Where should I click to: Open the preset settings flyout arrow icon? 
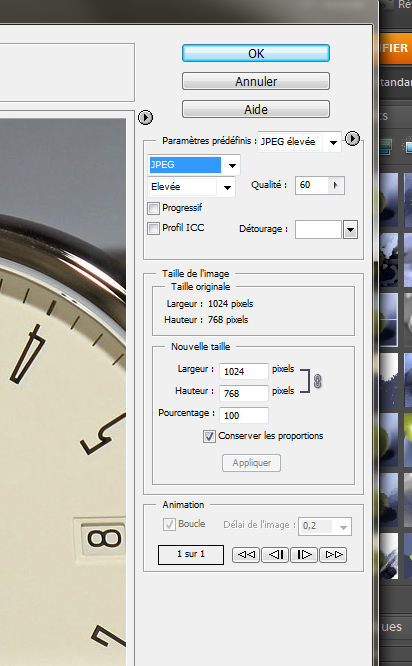click(352, 138)
